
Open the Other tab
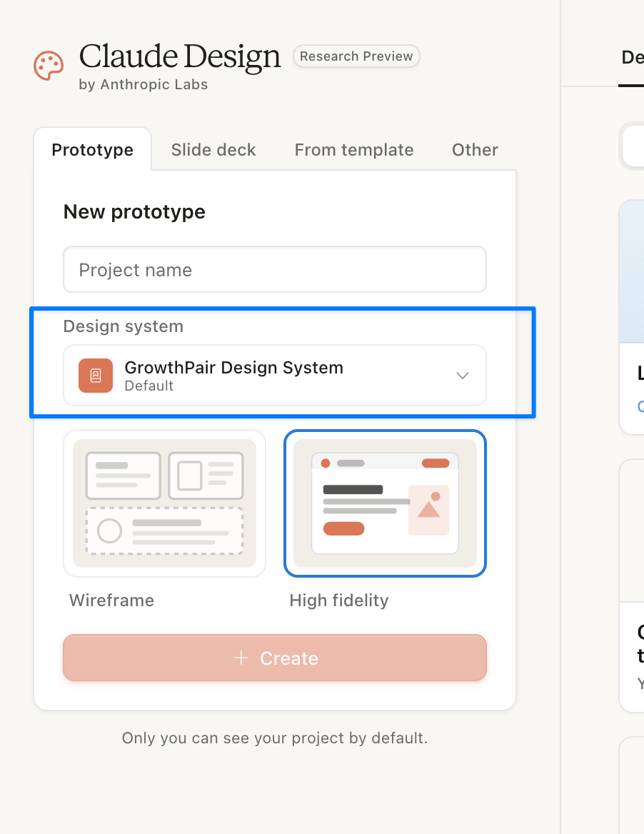[475, 150]
